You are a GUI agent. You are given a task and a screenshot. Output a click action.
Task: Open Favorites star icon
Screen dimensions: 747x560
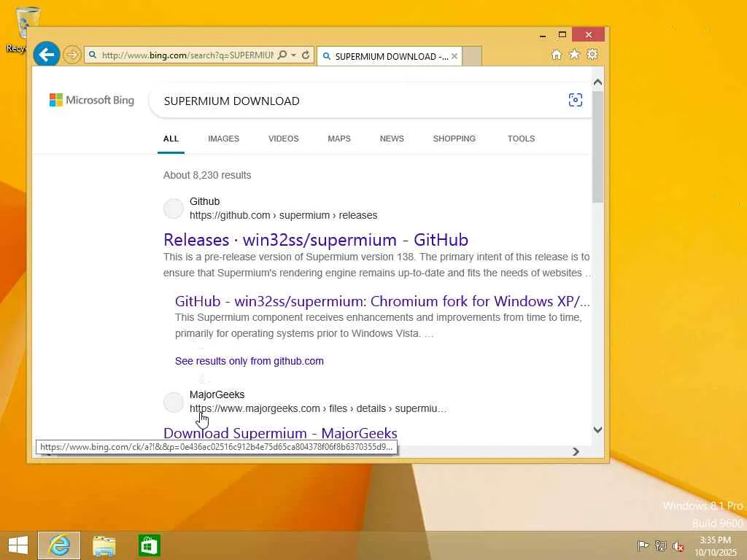[x=575, y=54]
